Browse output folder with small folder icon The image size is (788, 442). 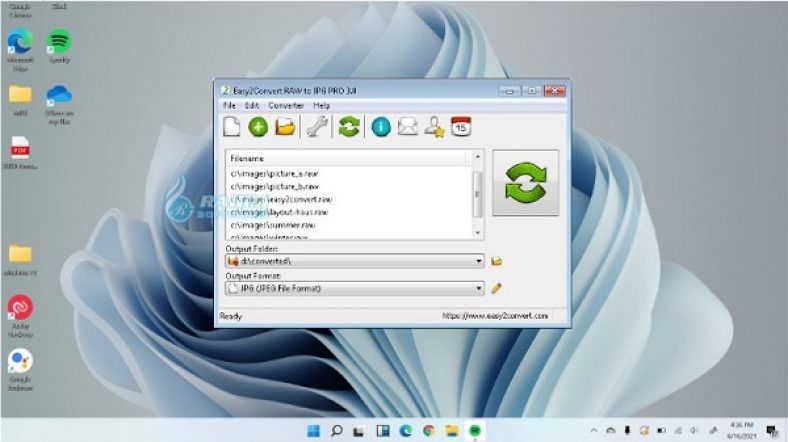tap(497, 261)
